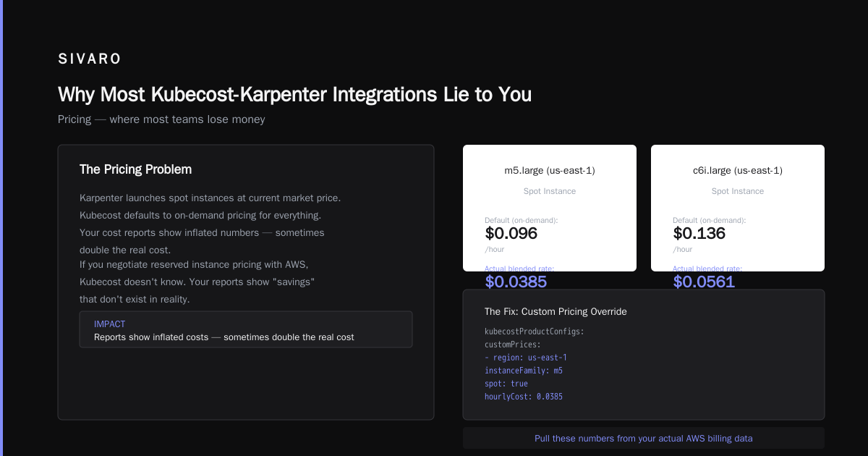The image size is (868, 456).
Task: Click code line '- region: us-east-1'
Action: pyautogui.click(x=526, y=358)
